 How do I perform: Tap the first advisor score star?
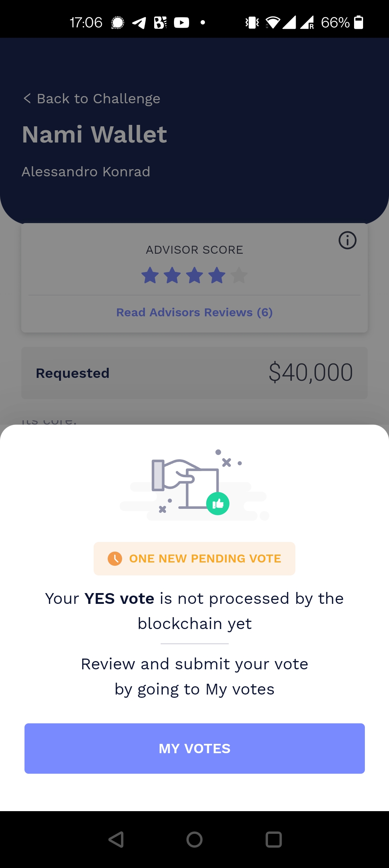click(150, 275)
